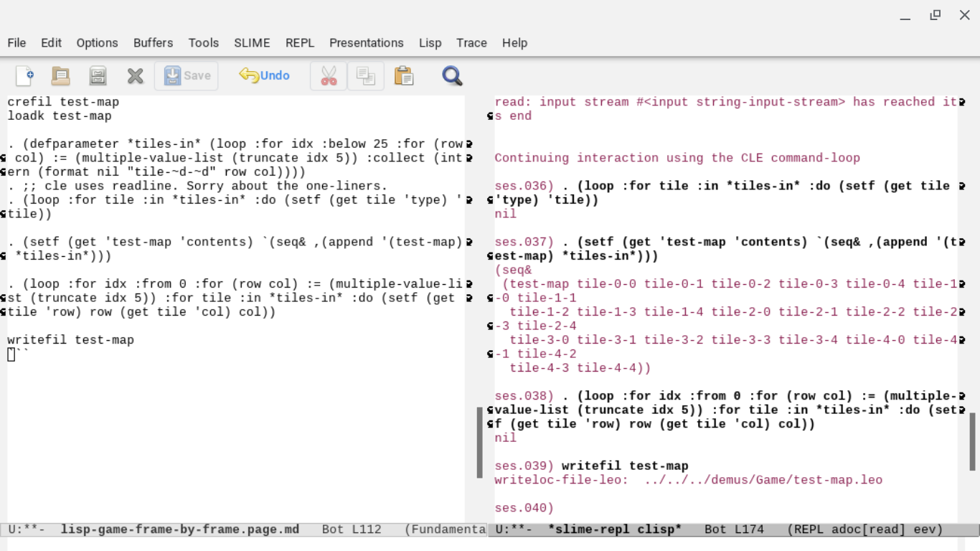
Task: Click the scrollbar thumb between the panes
Action: pos(480,442)
